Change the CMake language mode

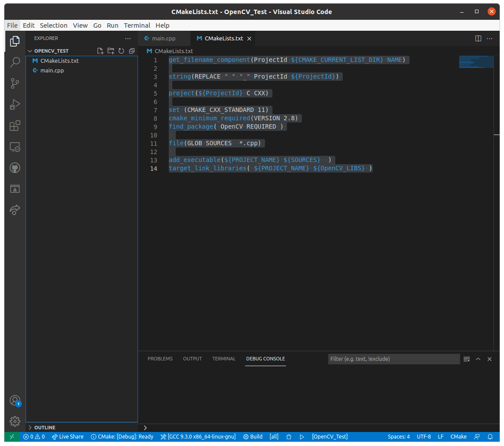tap(458, 437)
